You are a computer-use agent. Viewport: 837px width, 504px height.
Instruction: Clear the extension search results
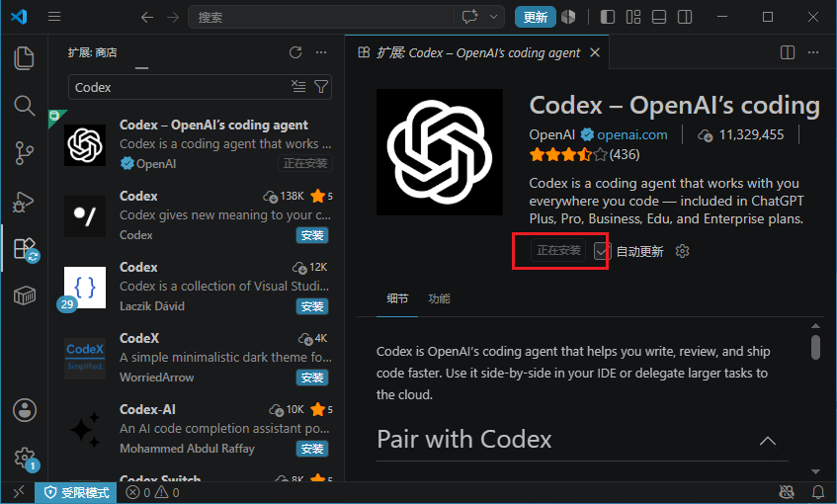pyautogui.click(x=298, y=86)
